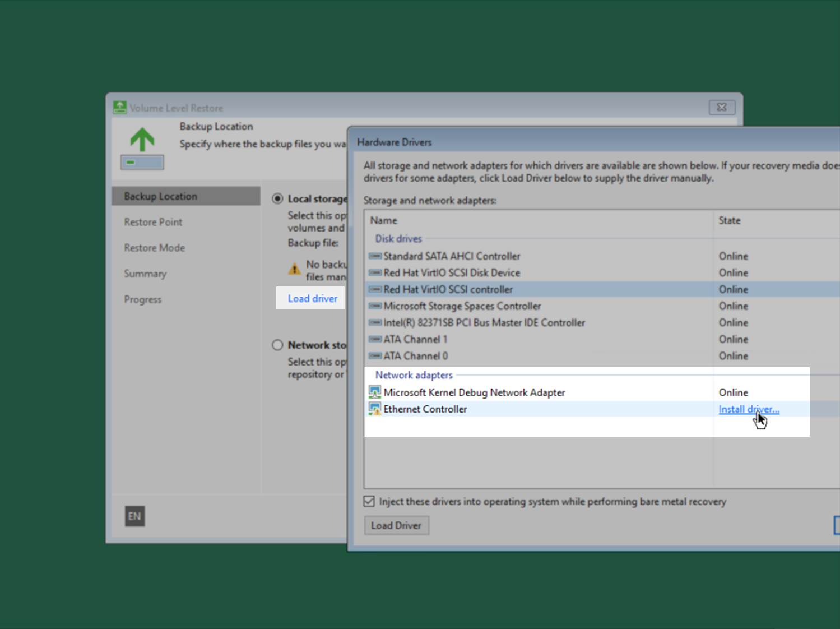Viewport: 840px width, 629px height.
Task: Select the Red Hat VirtIO SCSI controller icon
Action: click(x=374, y=289)
